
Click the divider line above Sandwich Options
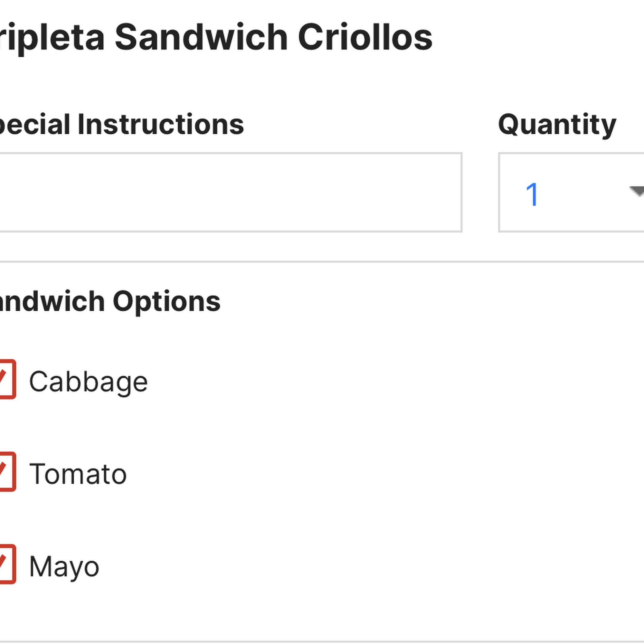pyautogui.click(x=322, y=262)
